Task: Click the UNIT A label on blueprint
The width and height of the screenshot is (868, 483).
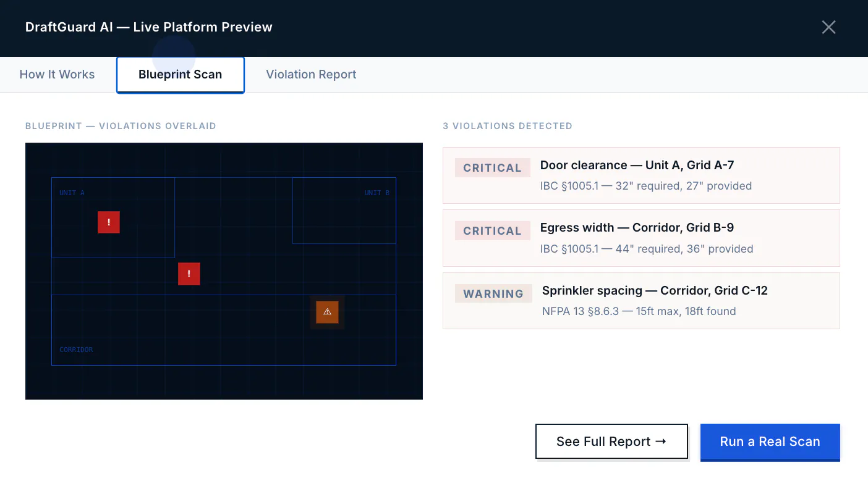Action: click(72, 193)
